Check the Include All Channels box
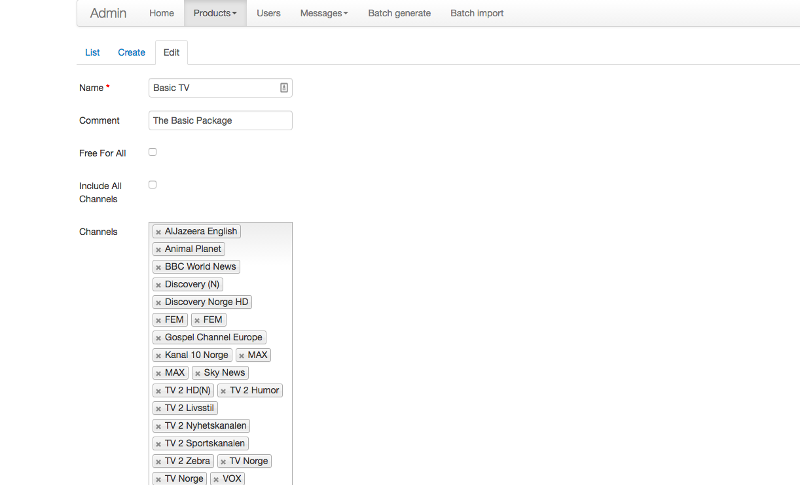Screen dimensions: 800x485 pyautogui.click(x=153, y=185)
